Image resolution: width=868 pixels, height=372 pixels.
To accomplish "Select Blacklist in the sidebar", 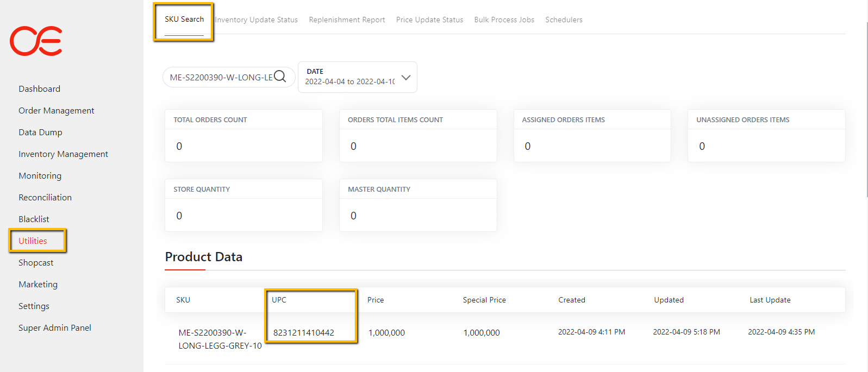I will pyautogui.click(x=34, y=219).
